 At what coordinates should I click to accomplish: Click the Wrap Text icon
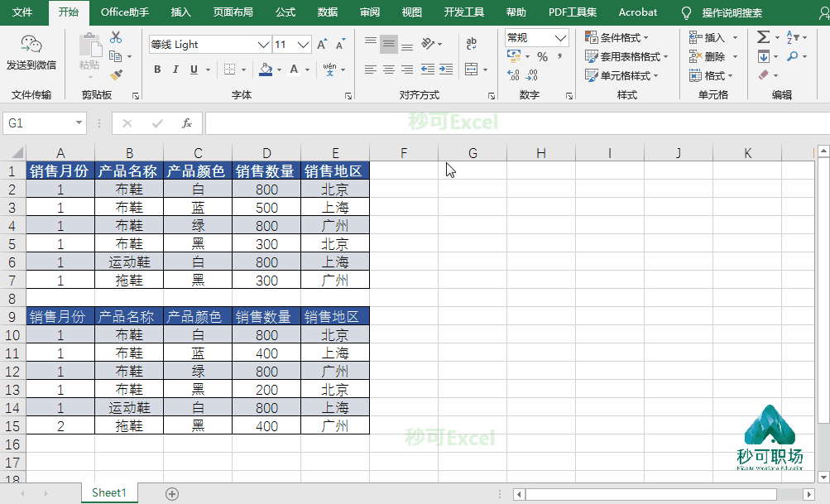pos(471,43)
